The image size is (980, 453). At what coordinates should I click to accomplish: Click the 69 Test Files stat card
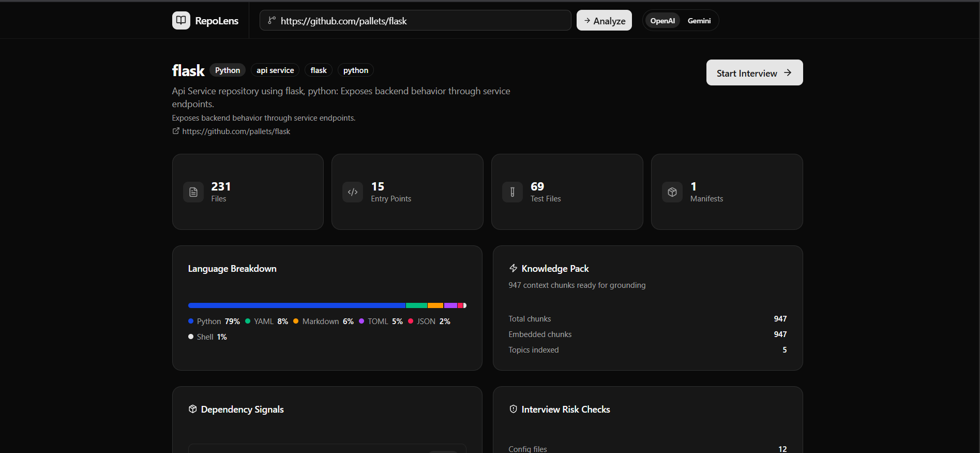pos(567,192)
